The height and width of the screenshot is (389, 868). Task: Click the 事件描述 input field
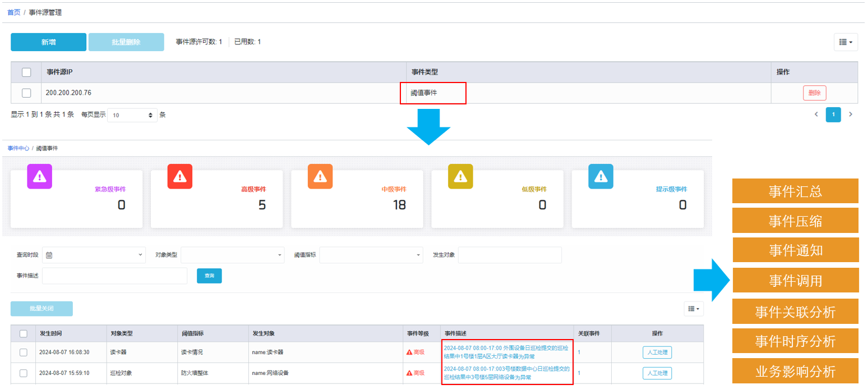click(x=115, y=276)
